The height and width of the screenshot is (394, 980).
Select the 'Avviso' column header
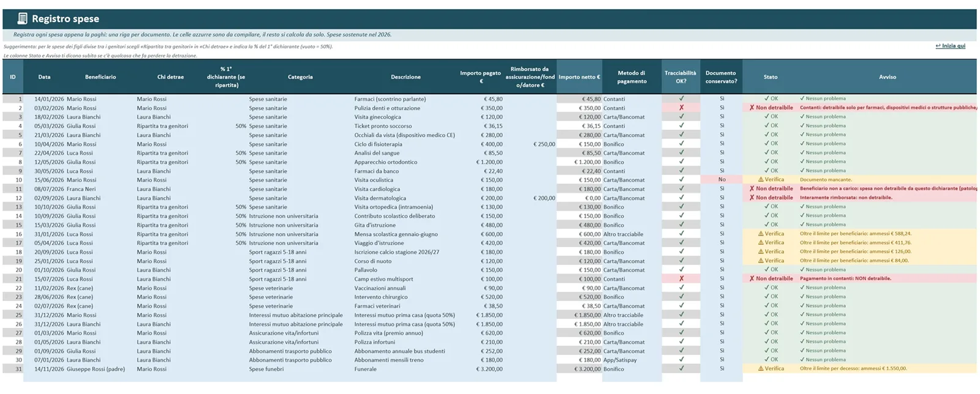(x=888, y=77)
